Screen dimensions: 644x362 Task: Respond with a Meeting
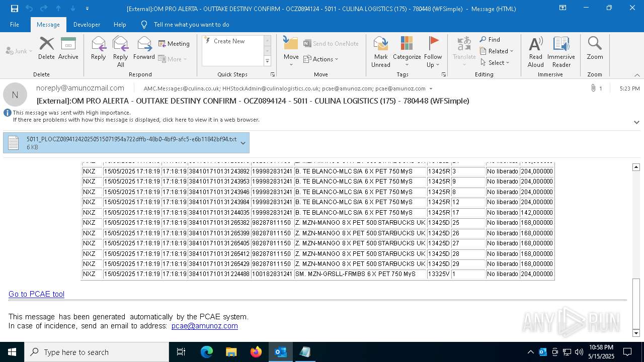(x=174, y=44)
